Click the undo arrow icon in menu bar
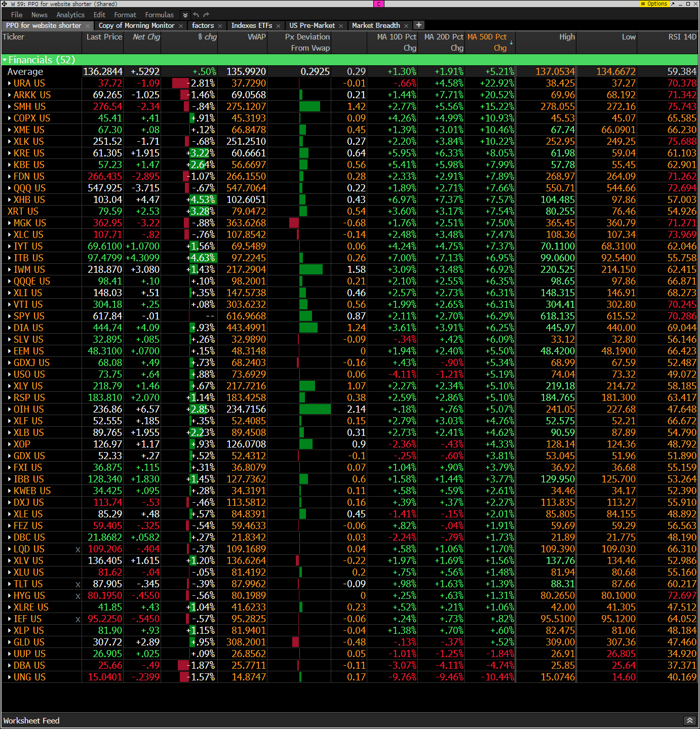700x729 pixels. pyautogui.click(x=196, y=15)
